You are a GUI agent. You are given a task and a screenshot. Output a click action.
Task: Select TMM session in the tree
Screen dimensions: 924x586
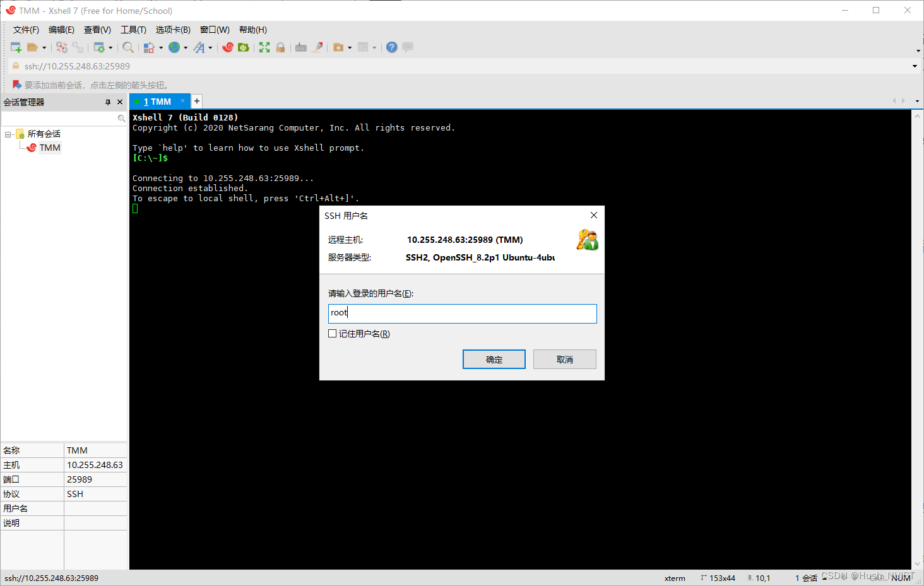point(50,148)
